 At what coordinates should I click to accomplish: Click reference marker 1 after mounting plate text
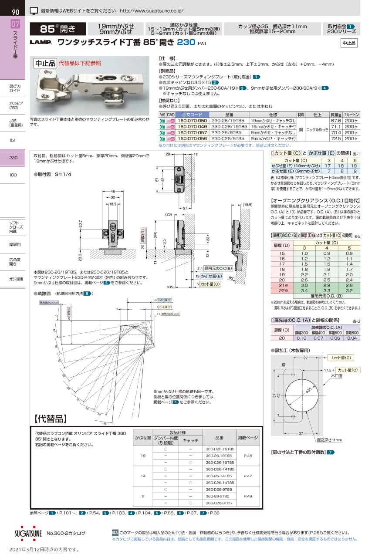pyautogui.click(x=257, y=77)
